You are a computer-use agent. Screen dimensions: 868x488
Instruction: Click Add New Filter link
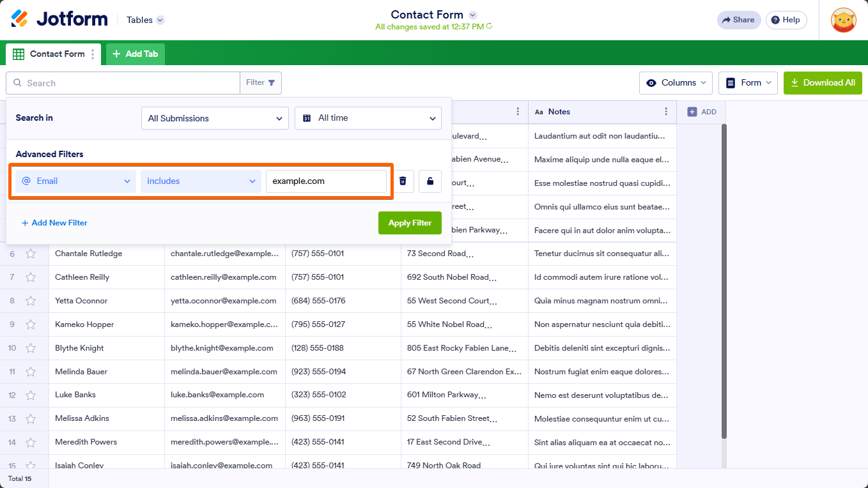click(x=54, y=223)
